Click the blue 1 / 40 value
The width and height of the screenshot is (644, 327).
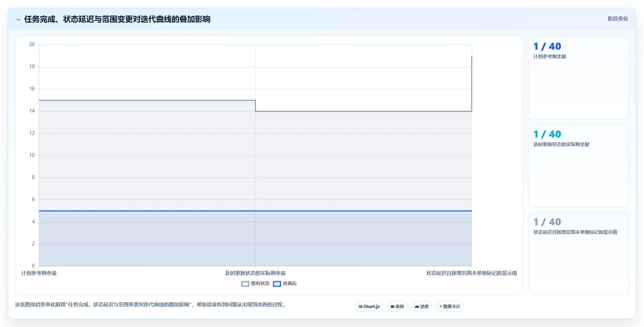point(547,47)
